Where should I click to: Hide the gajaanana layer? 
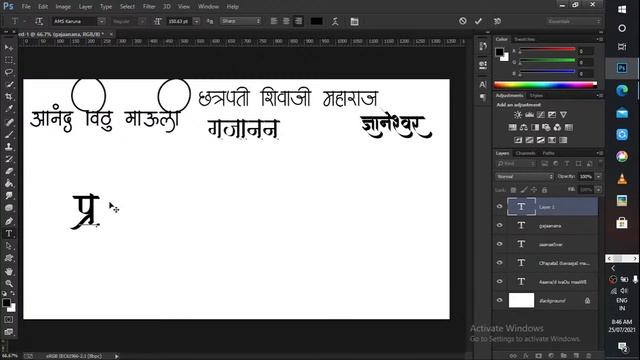pos(500,225)
